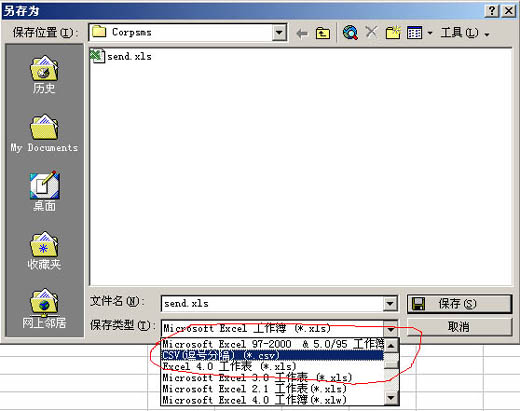Screen dimensions: 520x411
Task: Go to My Documents in sidebar
Action: click(x=44, y=133)
